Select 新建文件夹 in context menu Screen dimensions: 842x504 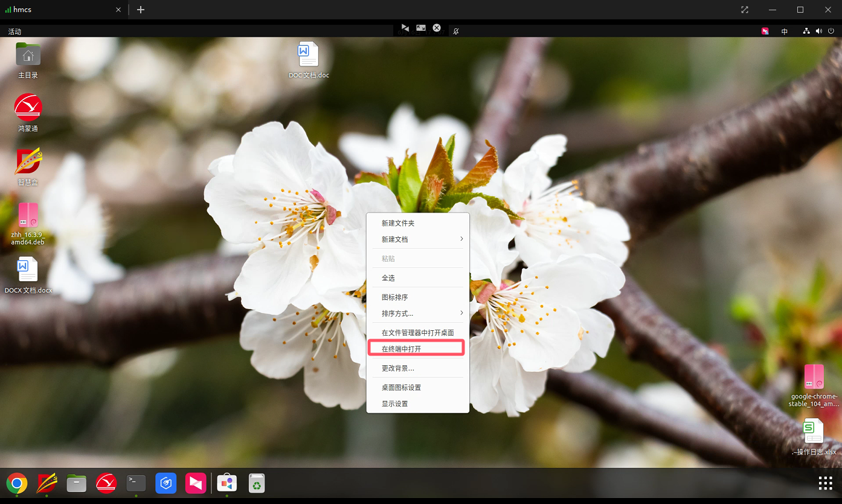click(398, 223)
